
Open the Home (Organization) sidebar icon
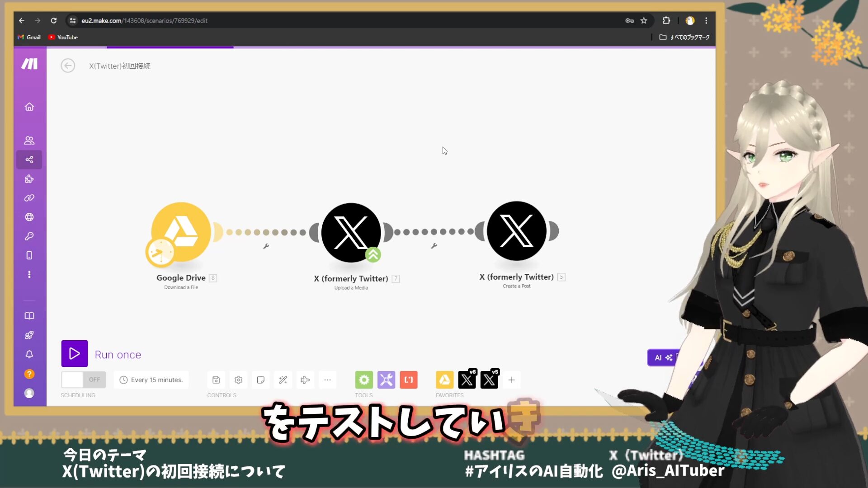point(29,107)
